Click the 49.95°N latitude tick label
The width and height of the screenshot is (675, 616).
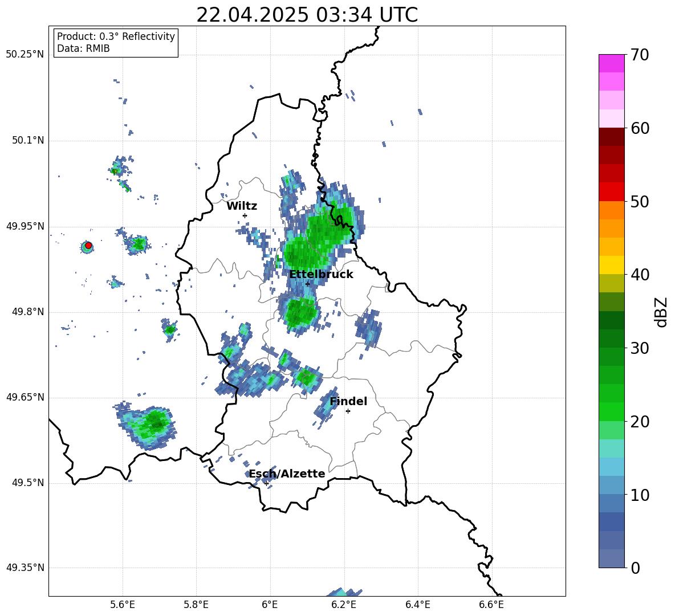(x=25, y=226)
